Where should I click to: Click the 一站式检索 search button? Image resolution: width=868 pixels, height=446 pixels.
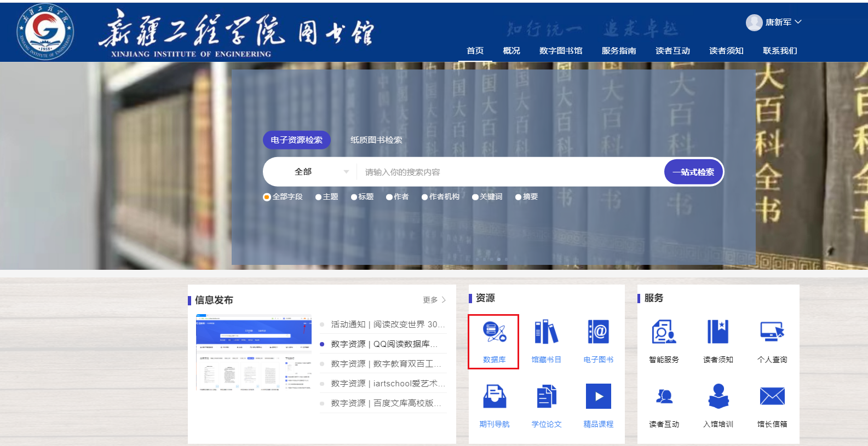[x=693, y=172]
